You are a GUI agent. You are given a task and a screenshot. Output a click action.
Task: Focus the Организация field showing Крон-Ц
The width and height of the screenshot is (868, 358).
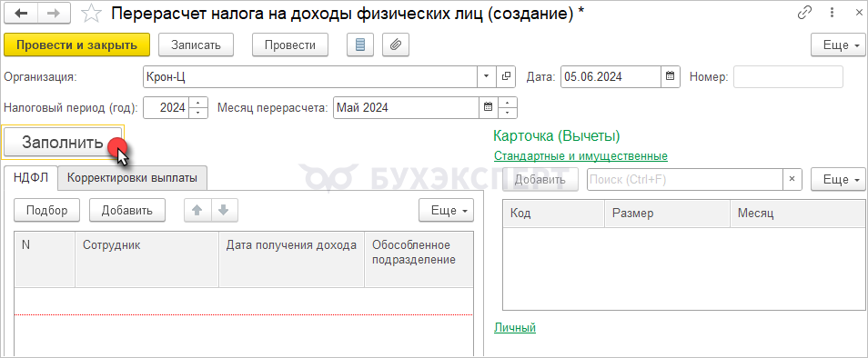point(310,77)
